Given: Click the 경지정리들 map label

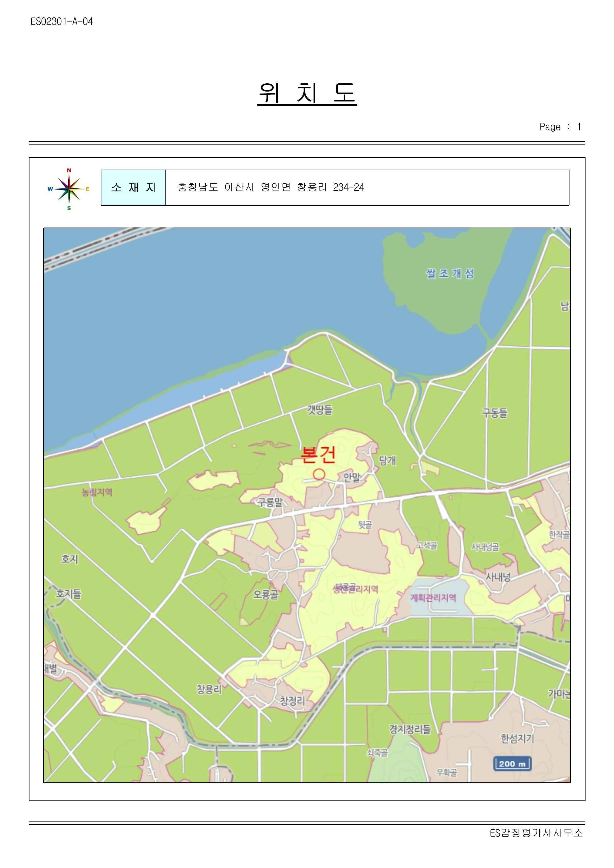Looking at the screenshot, I should coord(410,729).
